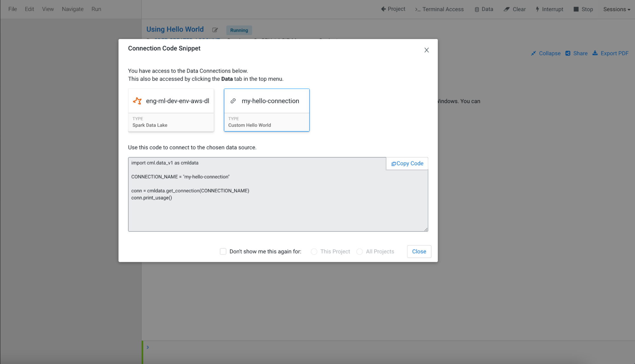635x364 pixels.
Task: Click the Spark star icon on eng-ml-dev-env-aws-dl
Action: tap(137, 101)
